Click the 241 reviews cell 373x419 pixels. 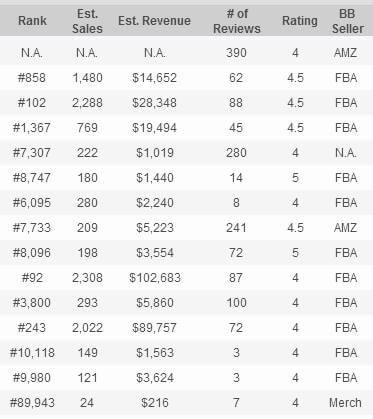(236, 228)
